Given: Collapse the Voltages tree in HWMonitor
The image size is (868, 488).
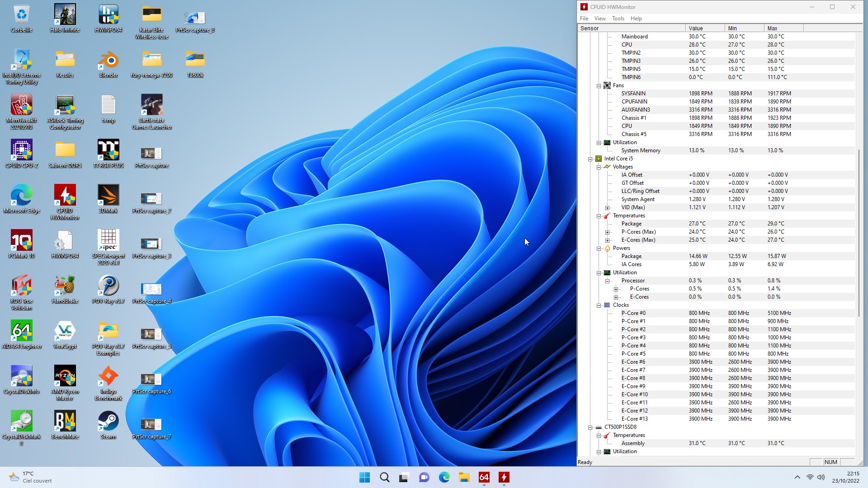Looking at the screenshot, I should [599, 166].
